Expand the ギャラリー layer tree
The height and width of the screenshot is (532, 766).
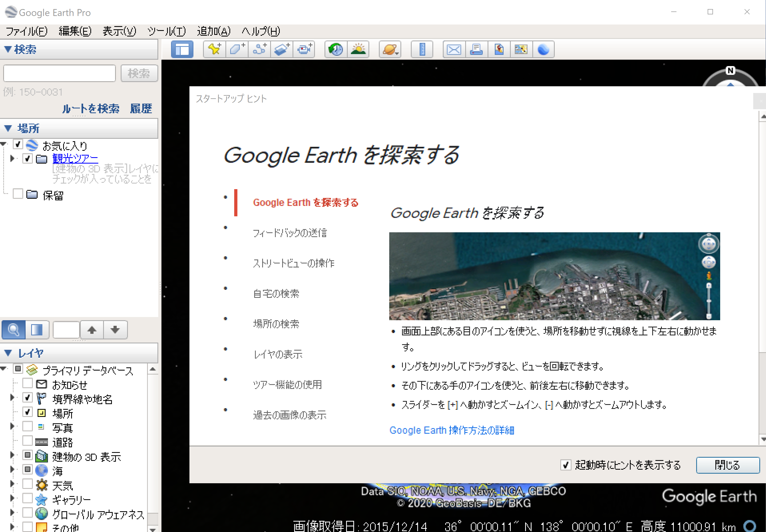tap(12, 498)
